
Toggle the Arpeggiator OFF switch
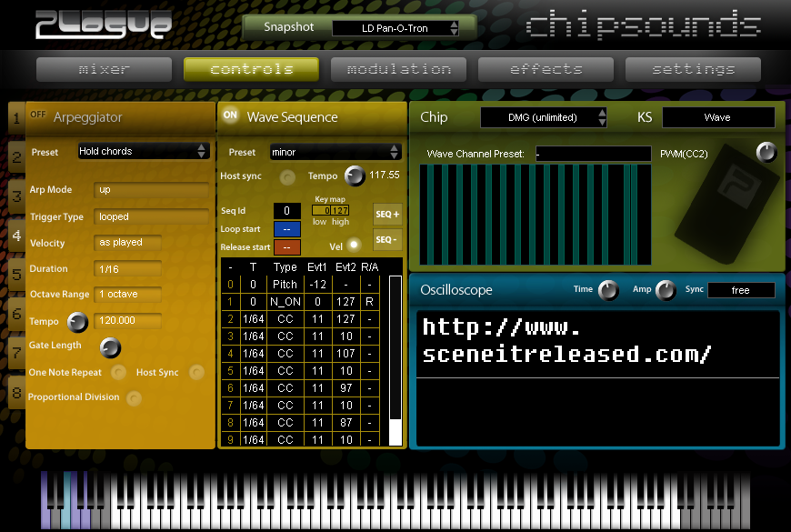pyautogui.click(x=38, y=115)
